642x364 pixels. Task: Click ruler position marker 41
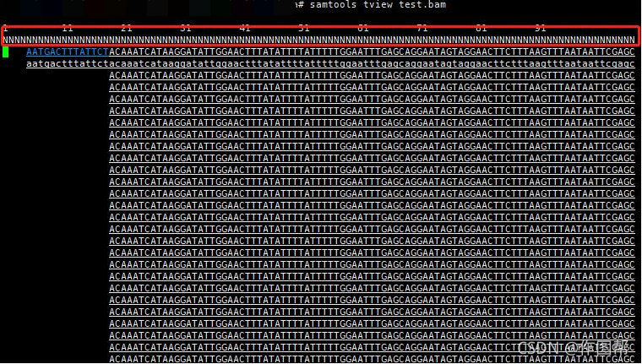(x=245, y=28)
